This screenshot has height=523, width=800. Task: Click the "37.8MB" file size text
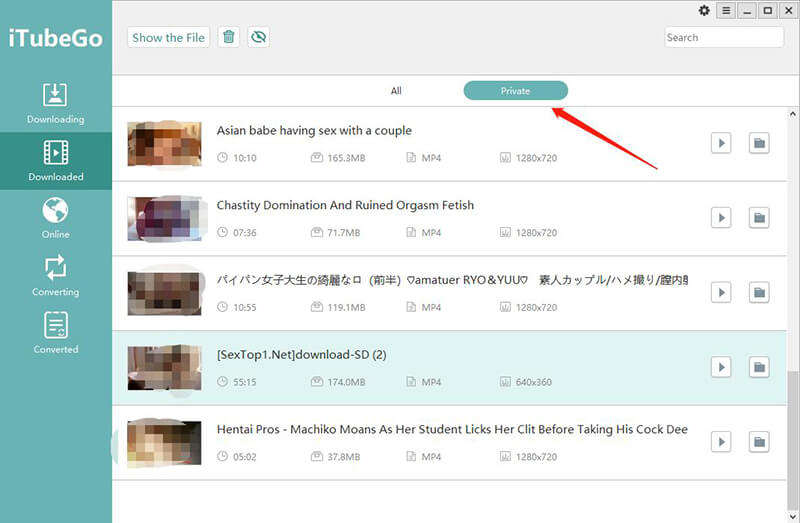(x=344, y=457)
